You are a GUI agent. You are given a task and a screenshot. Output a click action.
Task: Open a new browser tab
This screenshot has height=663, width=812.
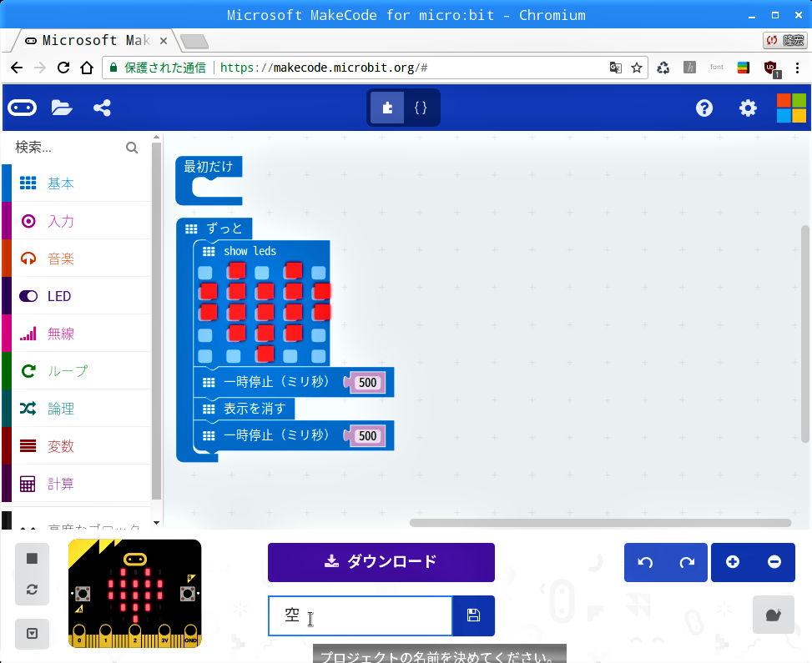[194, 41]
